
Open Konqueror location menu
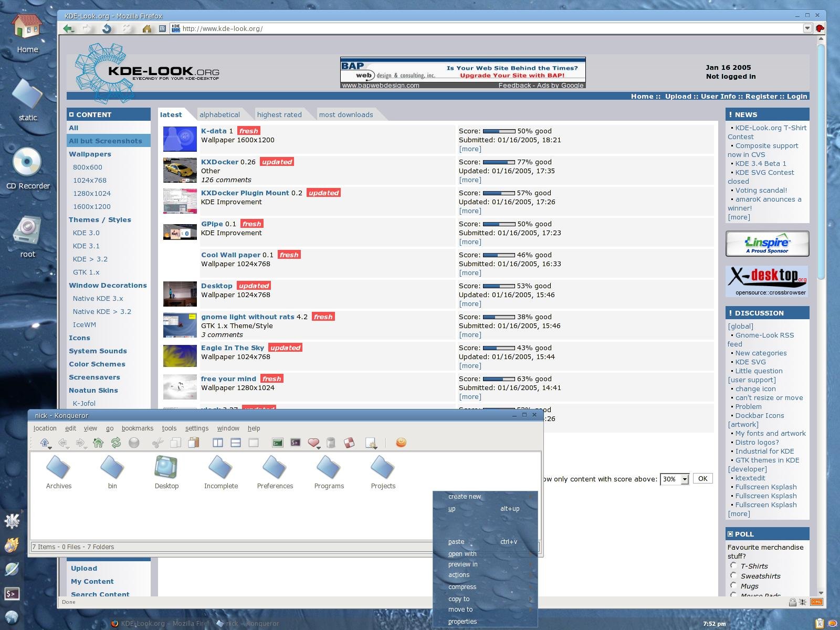pos(45,428)
